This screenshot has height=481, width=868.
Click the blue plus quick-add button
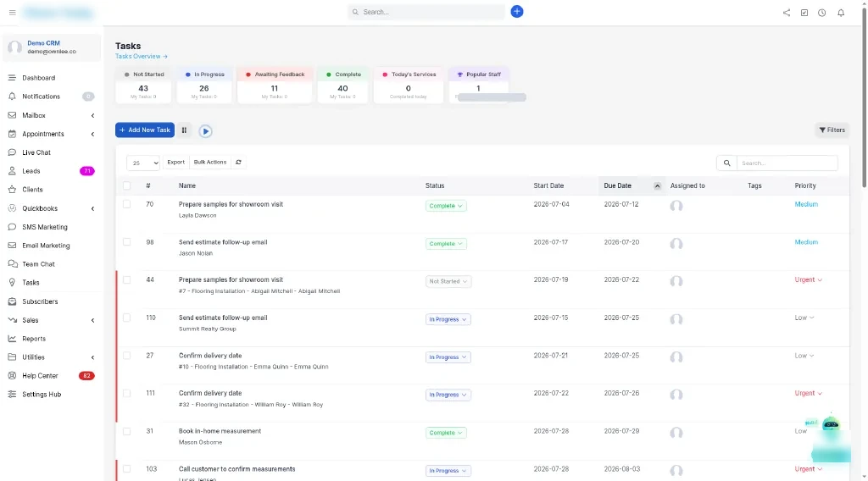[516, 12]
